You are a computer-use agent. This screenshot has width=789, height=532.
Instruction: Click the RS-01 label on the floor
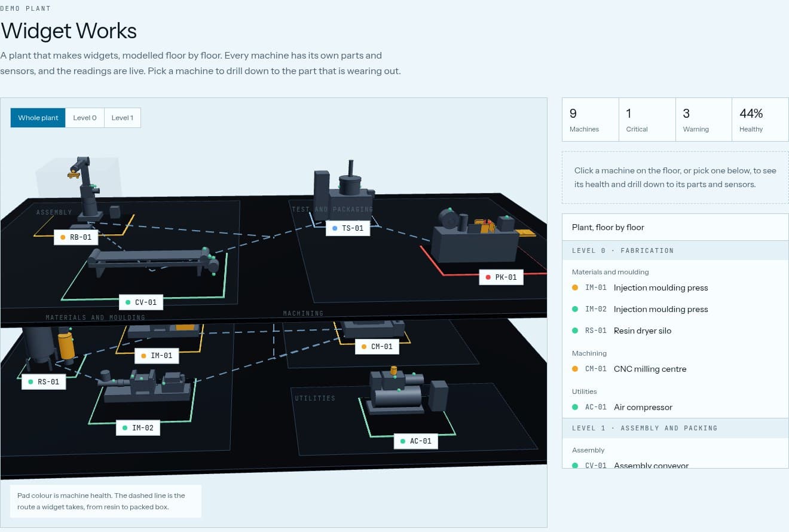(44, 381)
